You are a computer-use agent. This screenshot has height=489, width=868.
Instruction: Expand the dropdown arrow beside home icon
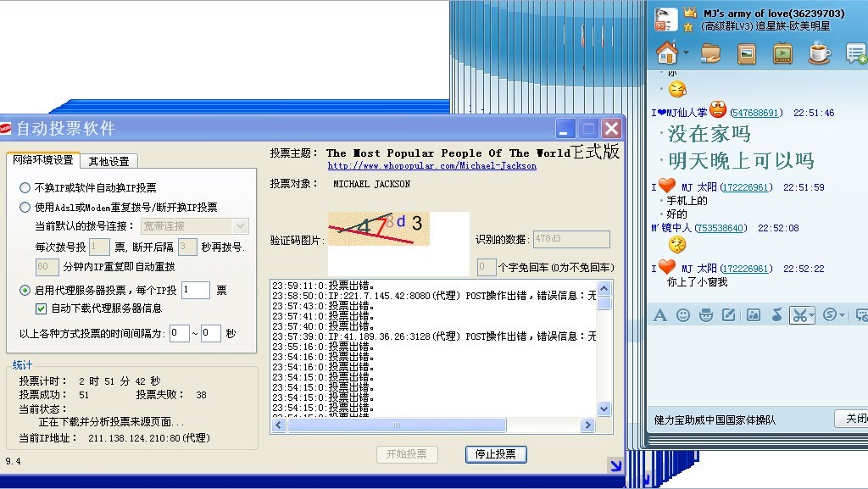(687, 53)
